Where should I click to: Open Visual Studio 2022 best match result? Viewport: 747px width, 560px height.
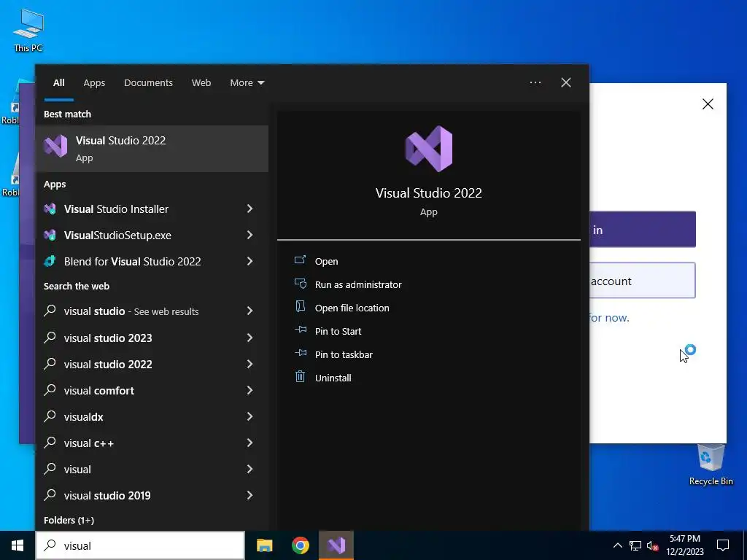tap(152, 149)
